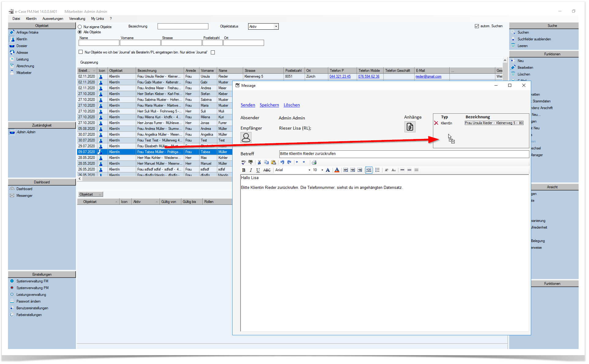Click into the Betreff subject field
This screenshot has height=364, width=589.
point(404,154)
